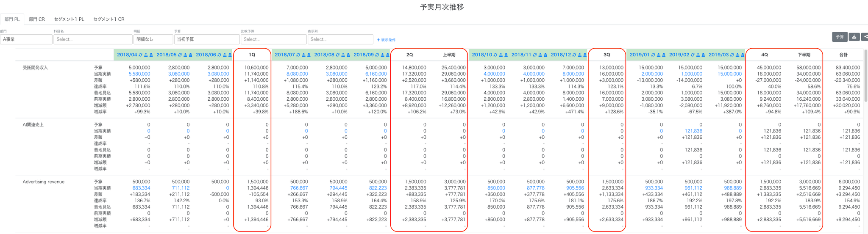This screenshot has width=868, height=234.
Task: Click the download icon button at top right
Action: pyautogui.click(x=854, y=37)
